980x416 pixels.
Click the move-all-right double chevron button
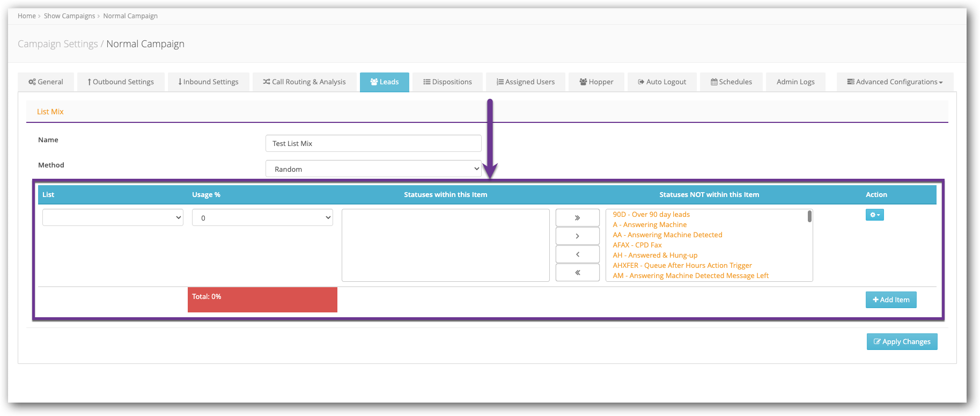click(x=577, y=218)
